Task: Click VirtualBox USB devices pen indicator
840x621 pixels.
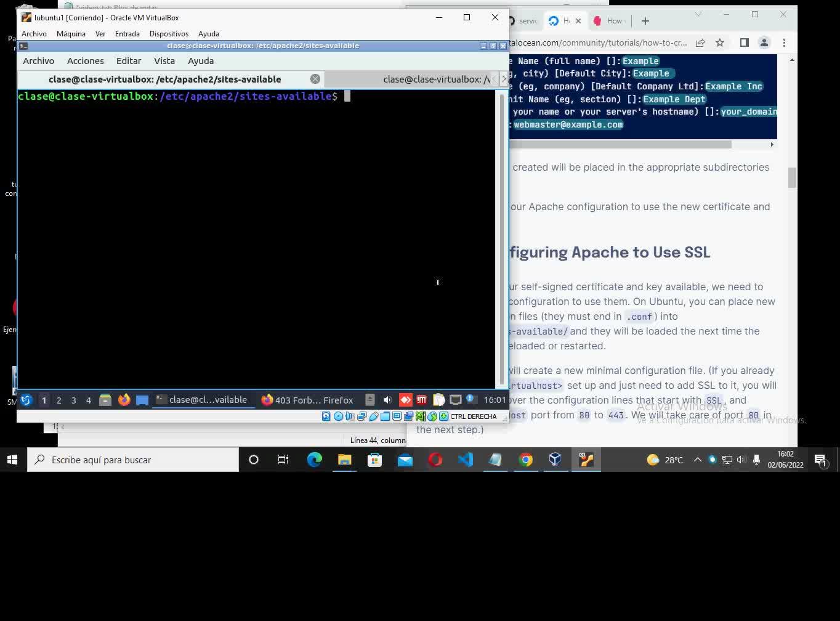Action: click(x=373, y=416)
